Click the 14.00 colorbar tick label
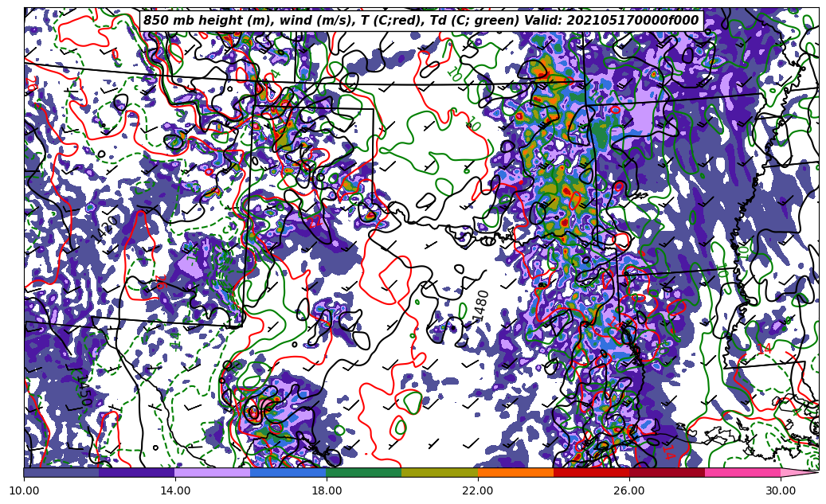Image resolution: width=826 pixels, height=504 pixels. coord(175,491)
